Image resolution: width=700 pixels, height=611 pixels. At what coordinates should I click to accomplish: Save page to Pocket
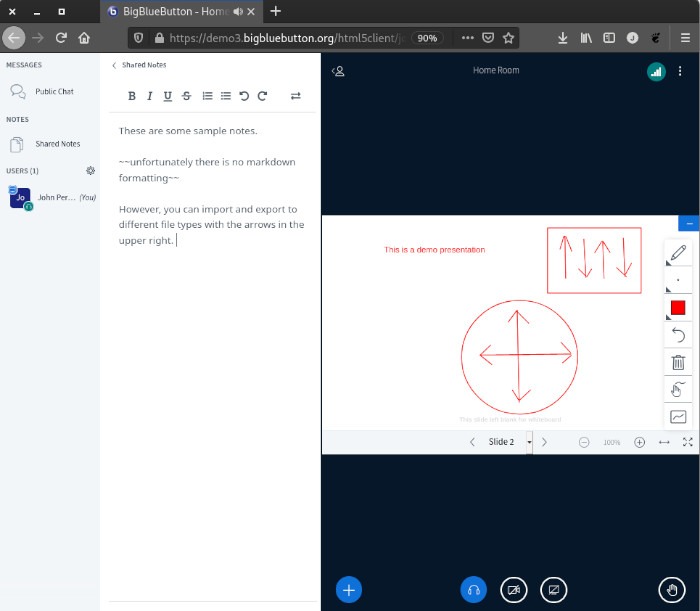point(488,38)
